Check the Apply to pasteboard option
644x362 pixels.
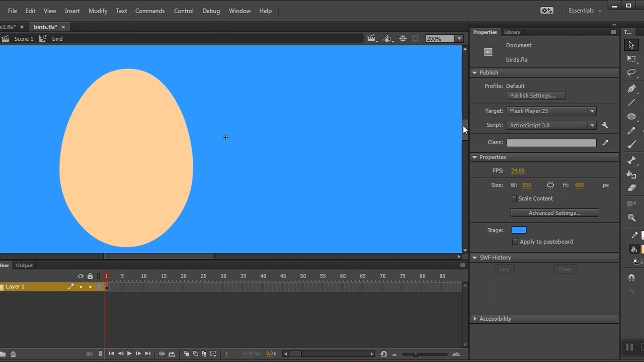[x=515, y=242]
